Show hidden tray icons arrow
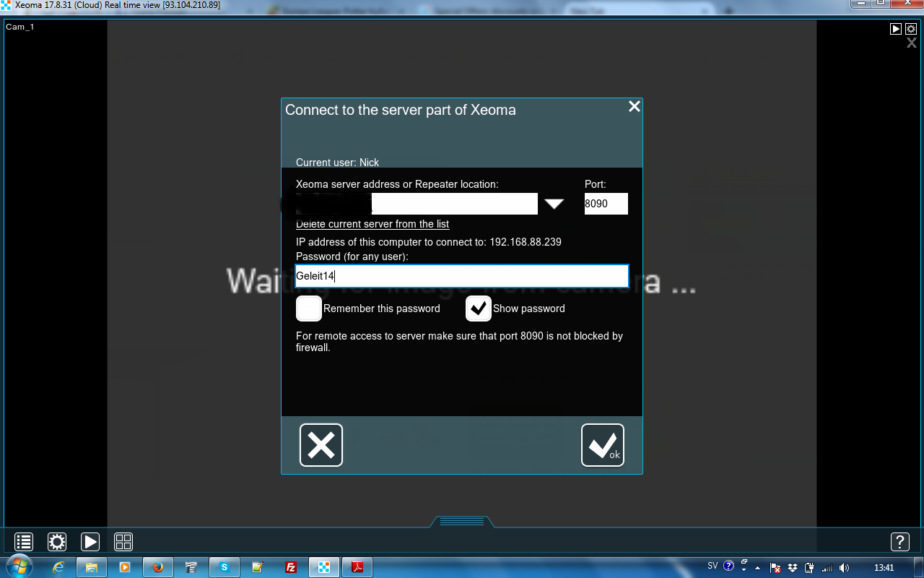 (x=759, y=567)
